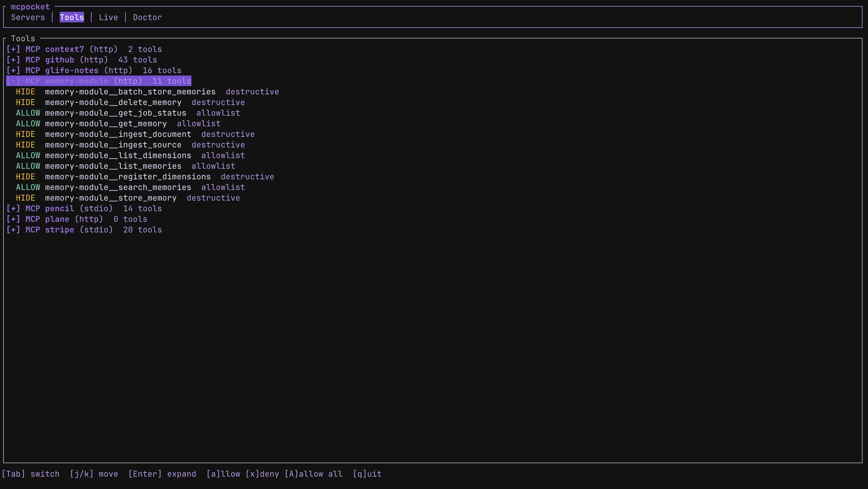The width and height of the screenshot is (868, 489).
Task: Click the allowlist tag on search_memories
Action: click(223, 187)
